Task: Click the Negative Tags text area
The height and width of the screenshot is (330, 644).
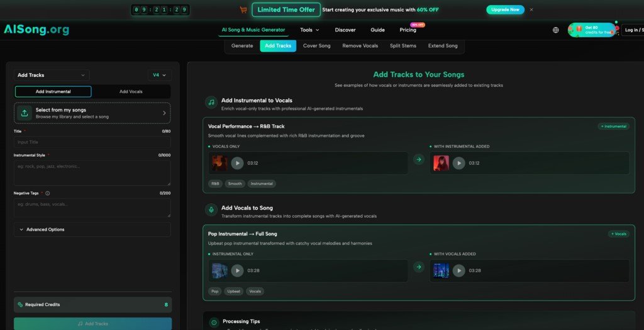Action: 92,208
